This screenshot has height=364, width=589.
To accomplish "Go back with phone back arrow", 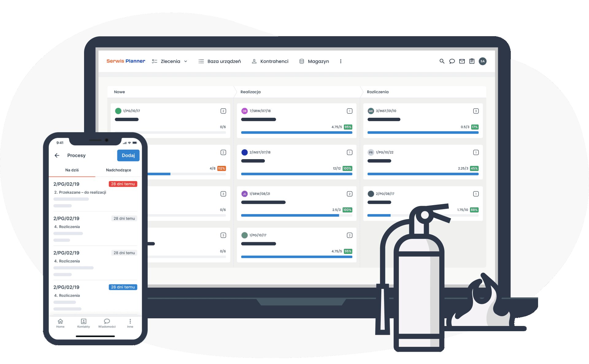I will [57, 155].
